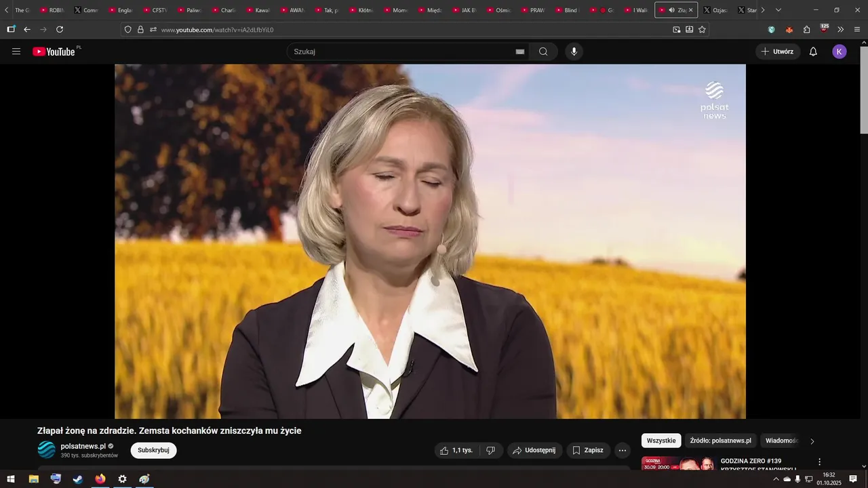The width and height of the screenshot is (868, 488).
Task: Open the Firefox application menu
Action: pyautogui.click(x=857, y=29)
